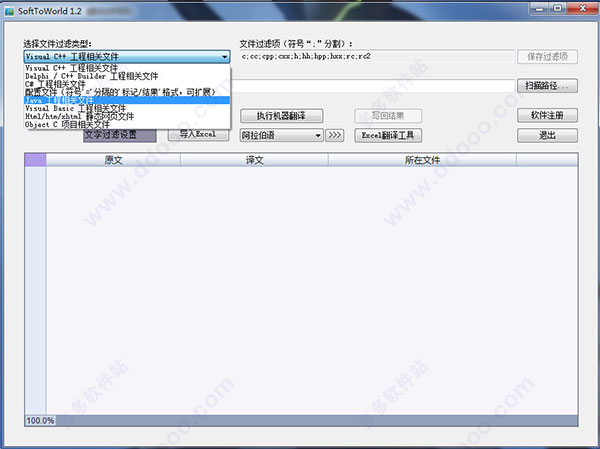Close the SoftToWorld window
Viewport: 600px width, 449px height.
pos(582,9)
